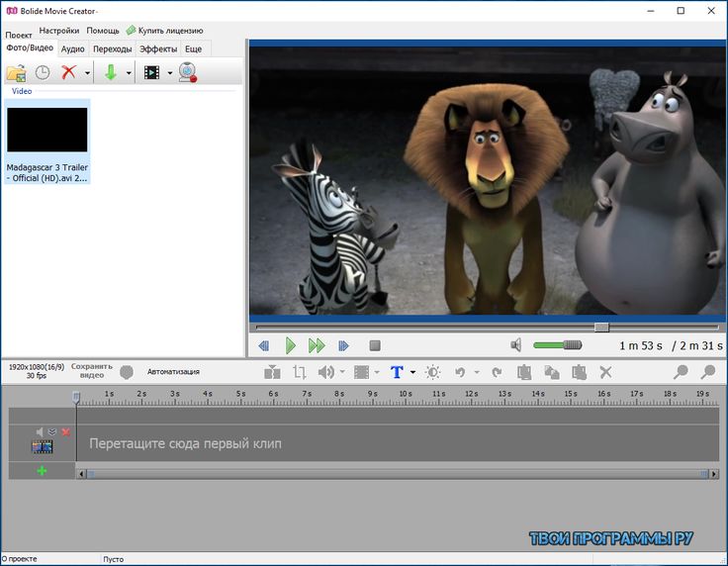Collapse the video track chevron

pos(52,431)
